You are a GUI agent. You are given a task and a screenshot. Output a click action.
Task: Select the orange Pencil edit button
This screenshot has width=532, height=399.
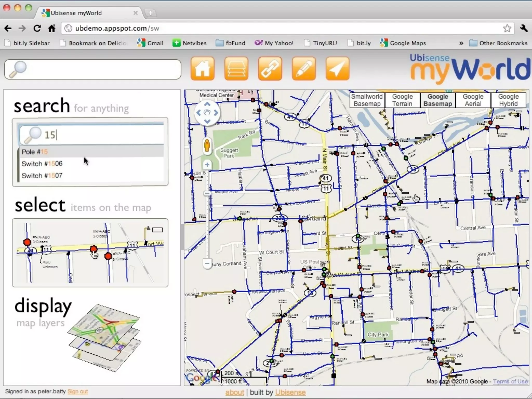pyautogui.click(x=304, y=69)
